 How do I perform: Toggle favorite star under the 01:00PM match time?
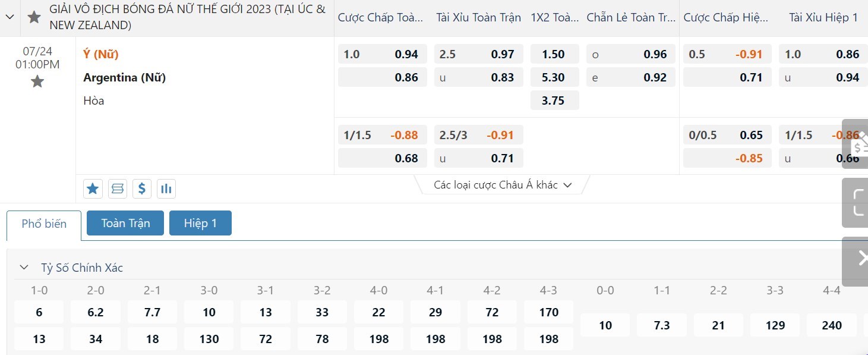click(x=37, y=81)
